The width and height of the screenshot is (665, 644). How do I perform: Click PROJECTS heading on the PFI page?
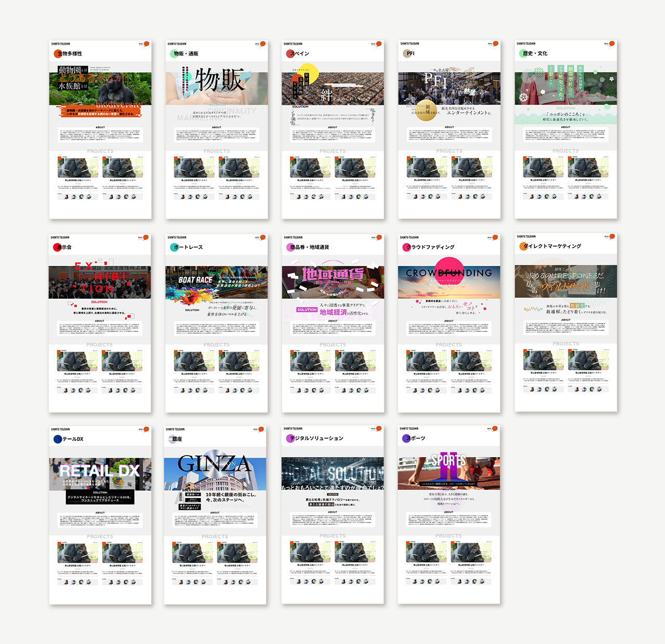[449, 151]
